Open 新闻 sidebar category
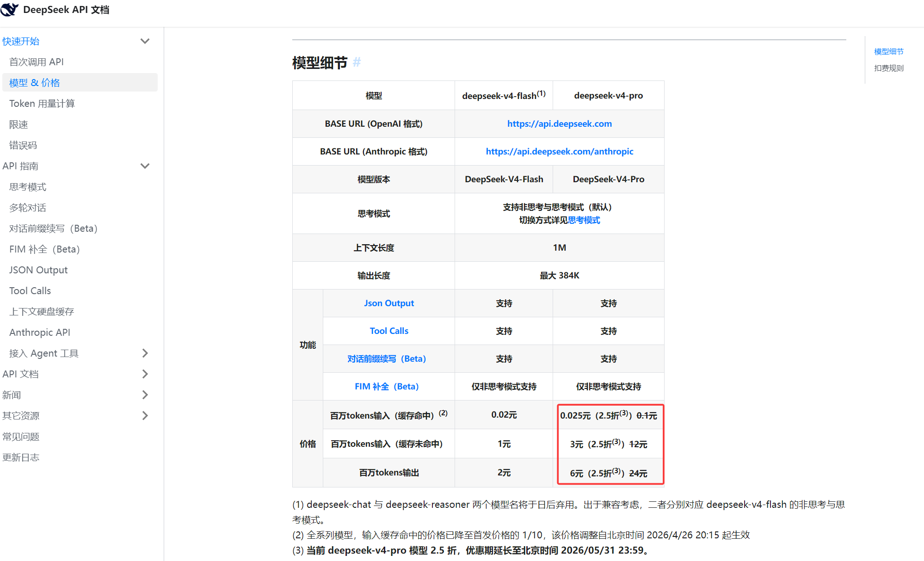 click(12, 395)
